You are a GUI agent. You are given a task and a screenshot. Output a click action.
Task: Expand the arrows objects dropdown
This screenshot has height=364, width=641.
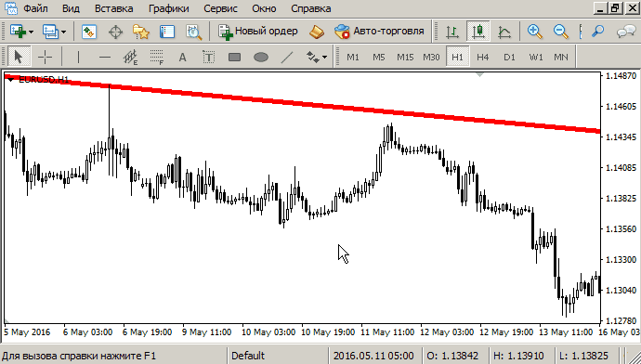[x=324, y=58]
